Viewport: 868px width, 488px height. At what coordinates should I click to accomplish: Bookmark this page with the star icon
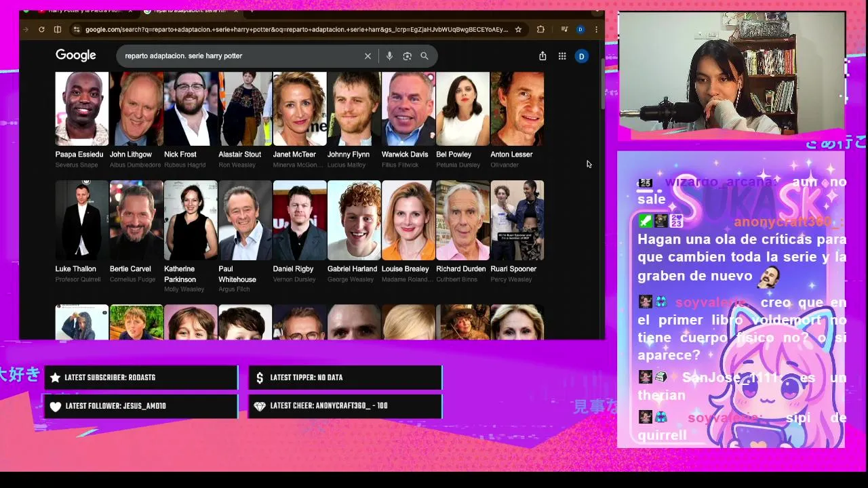[x=518, y=29]
